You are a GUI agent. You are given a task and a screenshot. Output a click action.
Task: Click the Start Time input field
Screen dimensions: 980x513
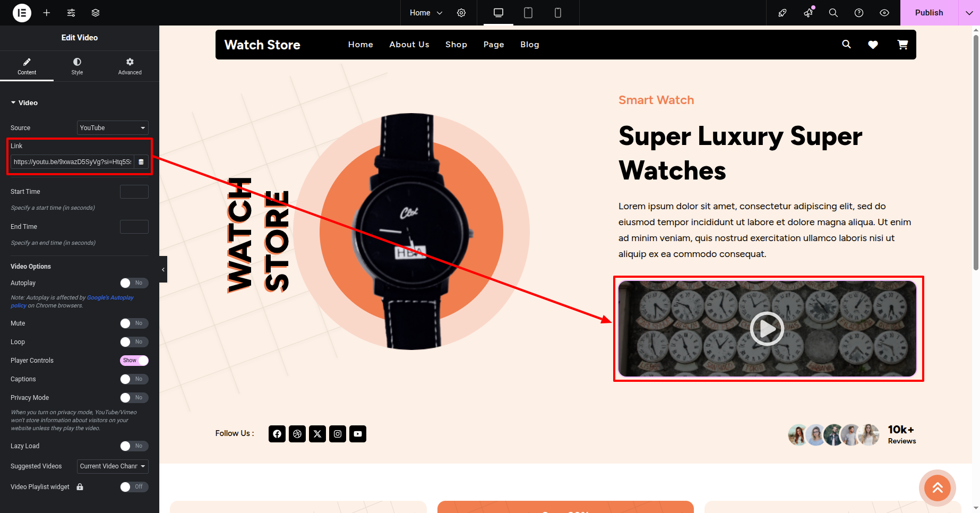coord(134,192)
